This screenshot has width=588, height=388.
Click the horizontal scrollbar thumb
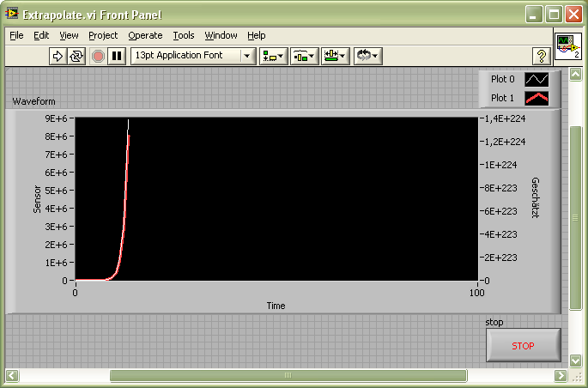click(288, 375)
